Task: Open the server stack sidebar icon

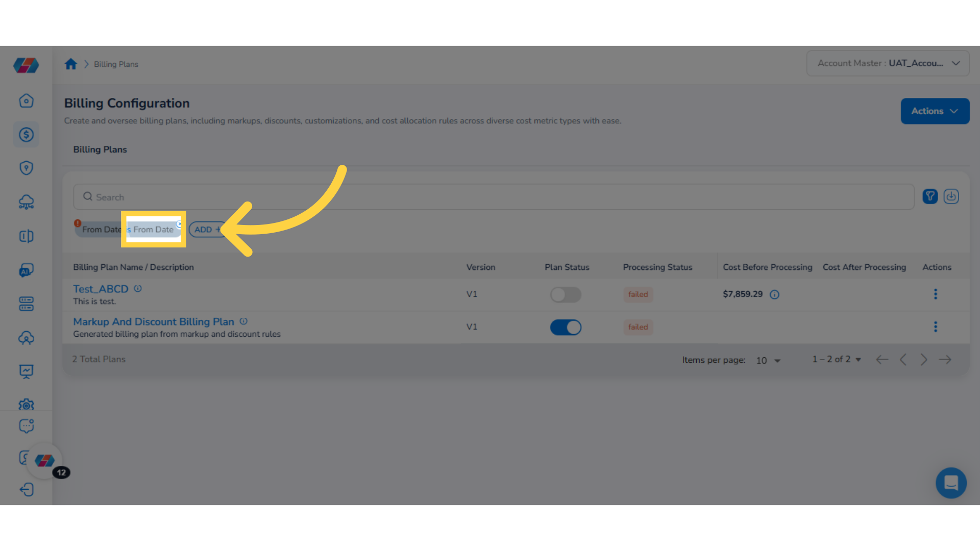Action: (26, 304)
